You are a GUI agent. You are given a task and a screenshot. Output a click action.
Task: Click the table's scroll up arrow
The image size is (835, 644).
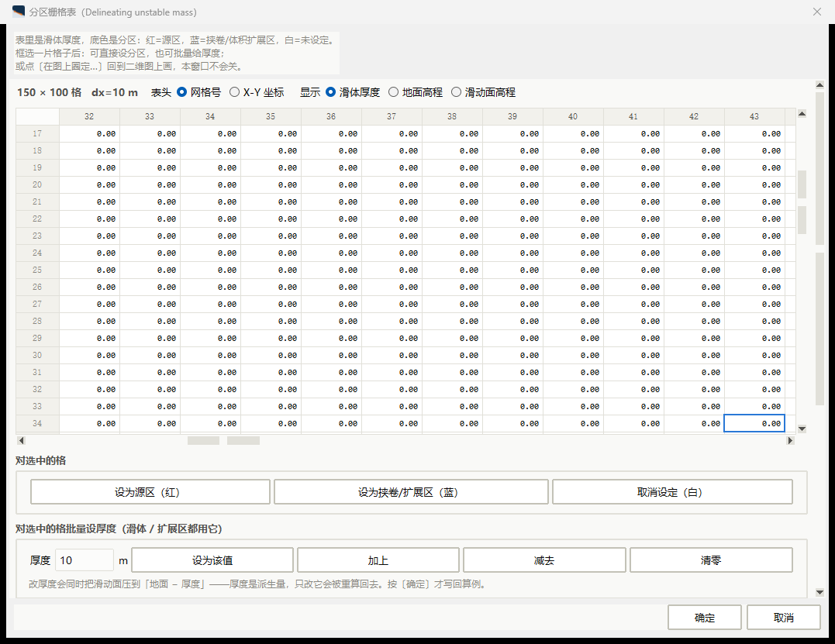(802, 113)
